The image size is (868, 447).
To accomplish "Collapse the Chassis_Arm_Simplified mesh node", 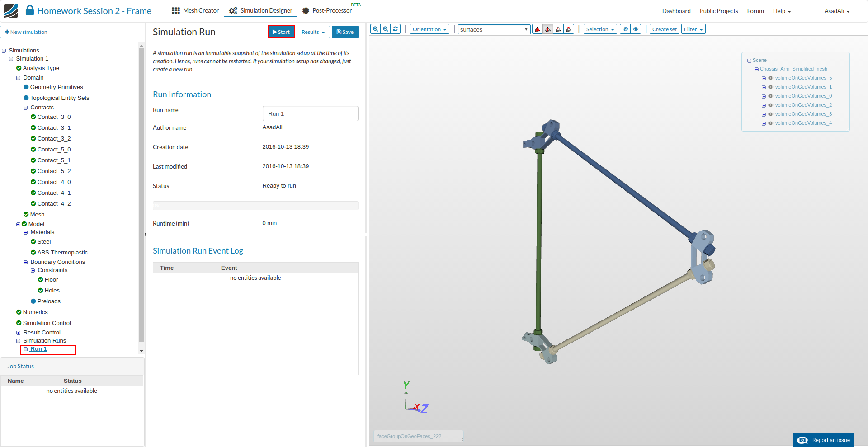I will (x=756, y=69).
